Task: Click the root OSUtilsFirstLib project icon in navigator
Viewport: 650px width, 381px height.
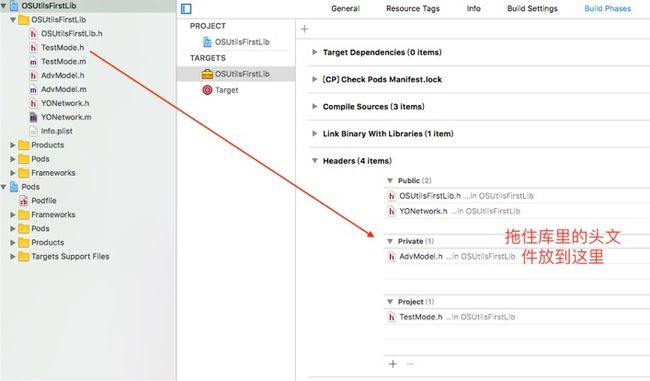Action: coord(14,6)
